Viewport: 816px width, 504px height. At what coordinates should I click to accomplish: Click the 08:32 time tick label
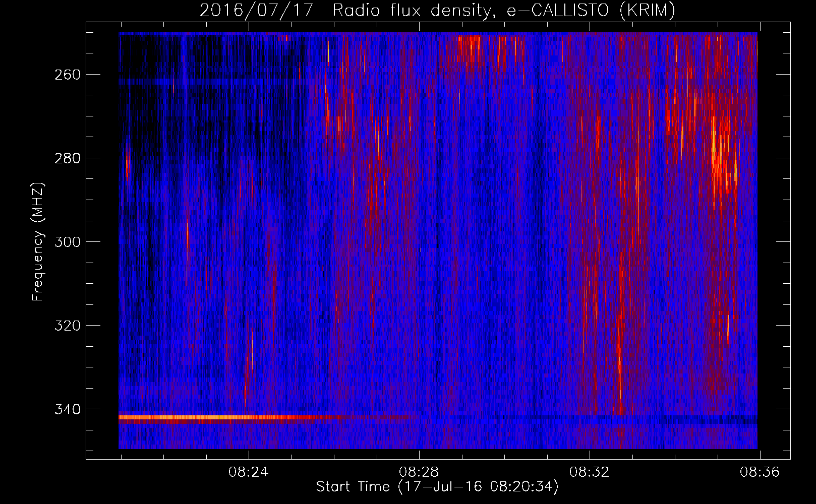[589, 472]
